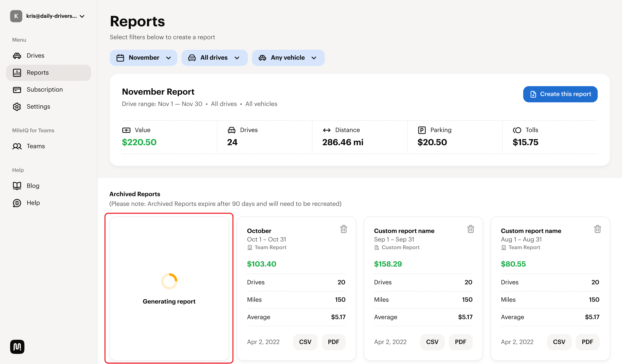Screen dimensions: 622x364
Task: Delete the Sep 1 – Sep 31 custom report
Action: click(x=471, y=229)
